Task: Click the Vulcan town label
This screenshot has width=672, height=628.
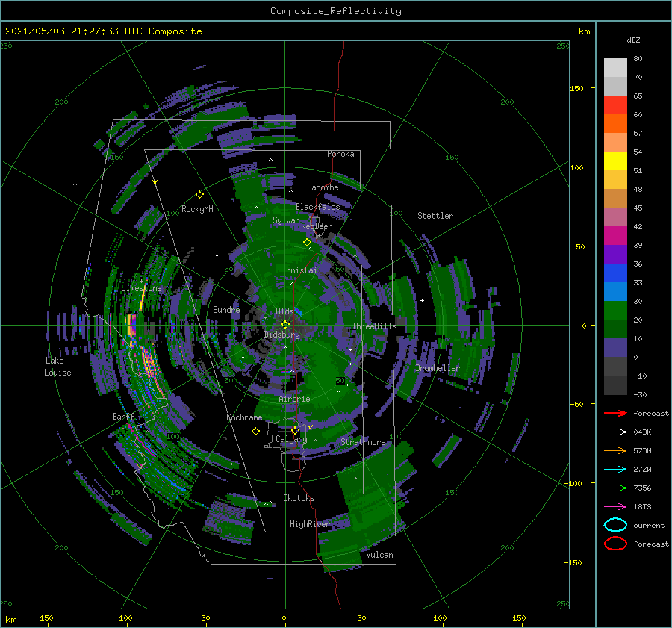Action: point(379,555)
